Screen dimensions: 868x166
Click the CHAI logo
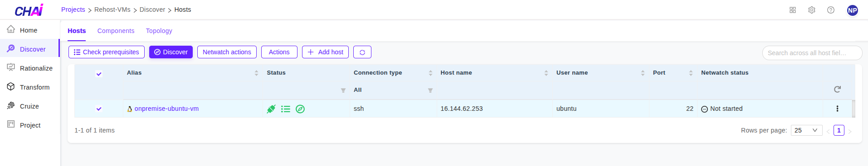click(x=29, y=10)
